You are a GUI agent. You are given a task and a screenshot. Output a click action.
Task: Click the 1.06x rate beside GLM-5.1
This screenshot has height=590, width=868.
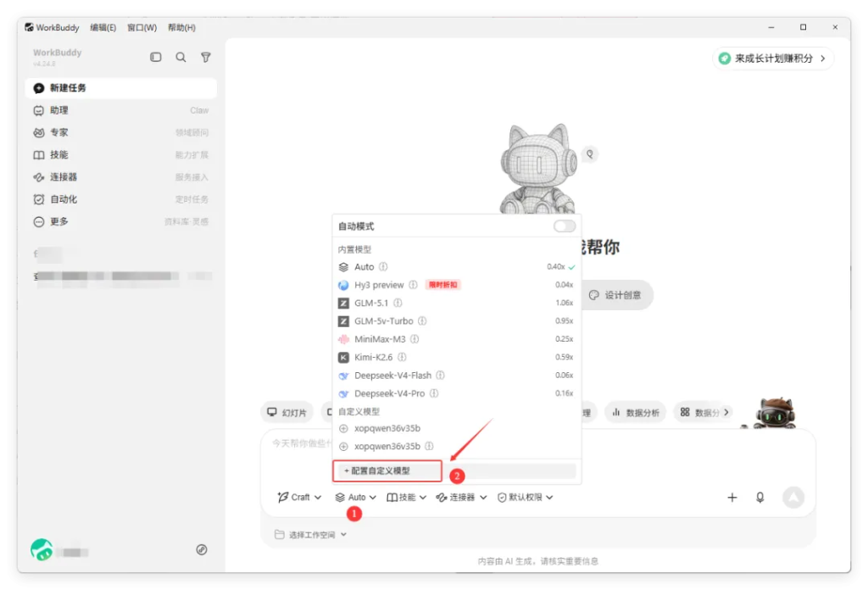pyautogui.click(x=564, y=303)
